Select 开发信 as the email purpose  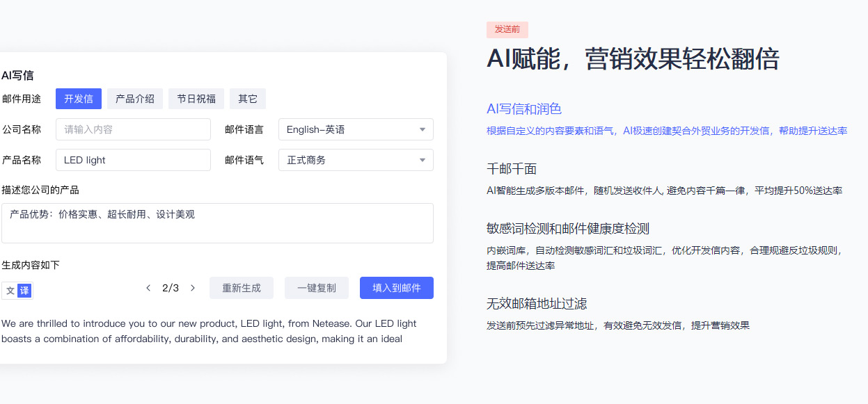click(x=79, y=99)
